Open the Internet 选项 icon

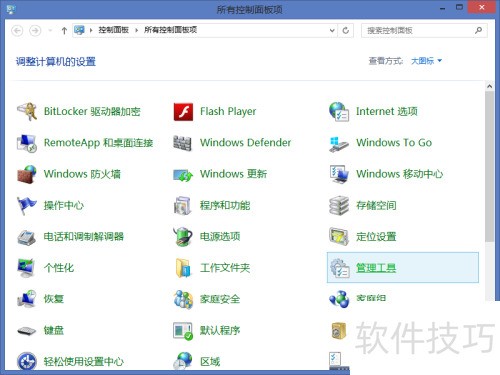coord(339,111)
